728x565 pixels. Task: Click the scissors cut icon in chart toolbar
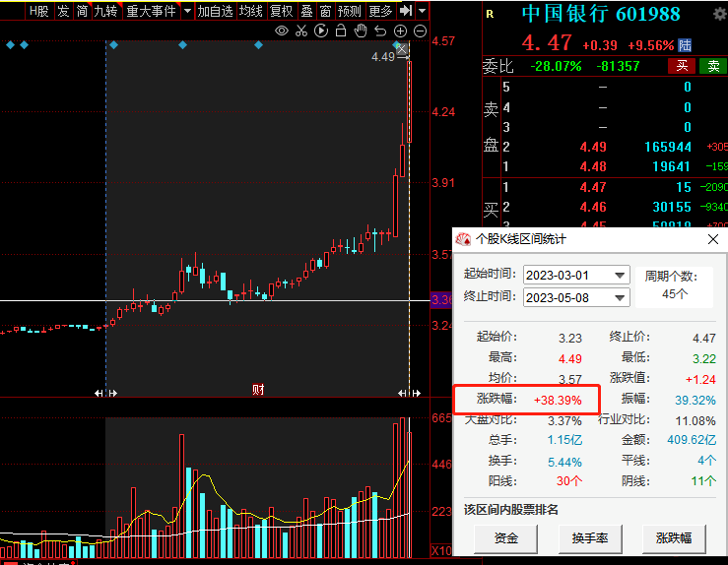(301, 31)
